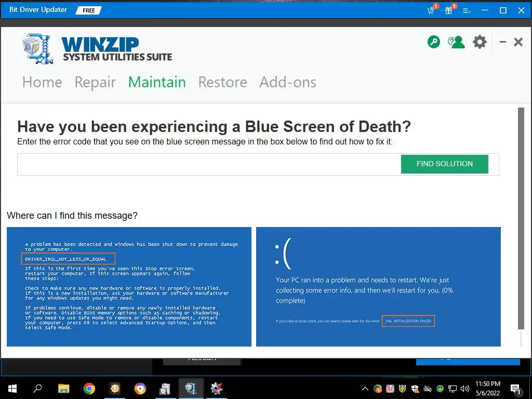The height and width of the screenshot is (399, 532).
Task: Open network settings tray icon
Action: point(453,389)
